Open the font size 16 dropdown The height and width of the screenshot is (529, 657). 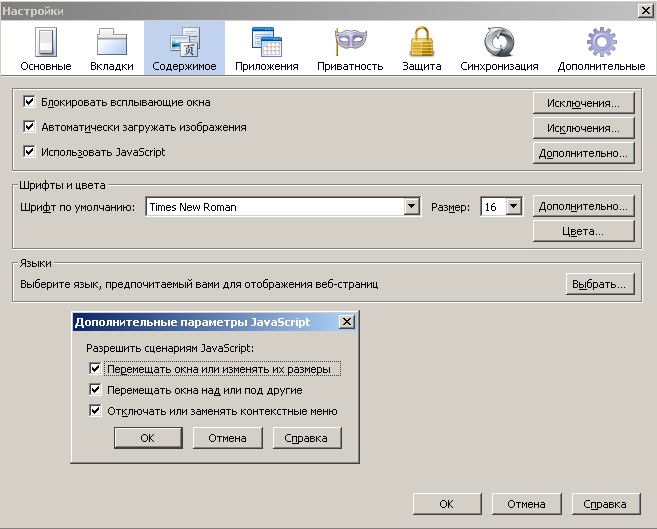click(x=513, y=207)
